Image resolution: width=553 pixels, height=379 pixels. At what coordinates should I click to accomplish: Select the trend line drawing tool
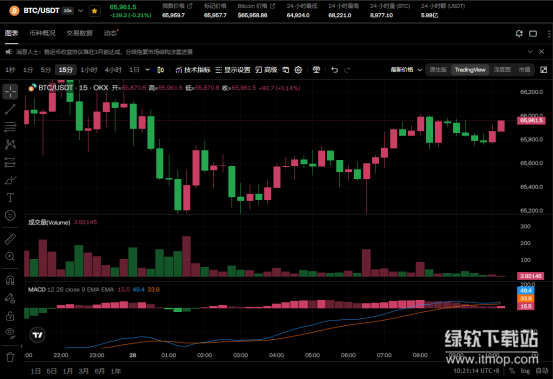pos(10,109)
